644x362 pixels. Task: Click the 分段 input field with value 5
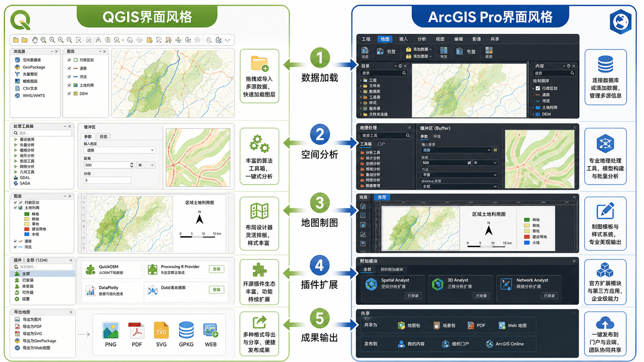coord(107,180)
